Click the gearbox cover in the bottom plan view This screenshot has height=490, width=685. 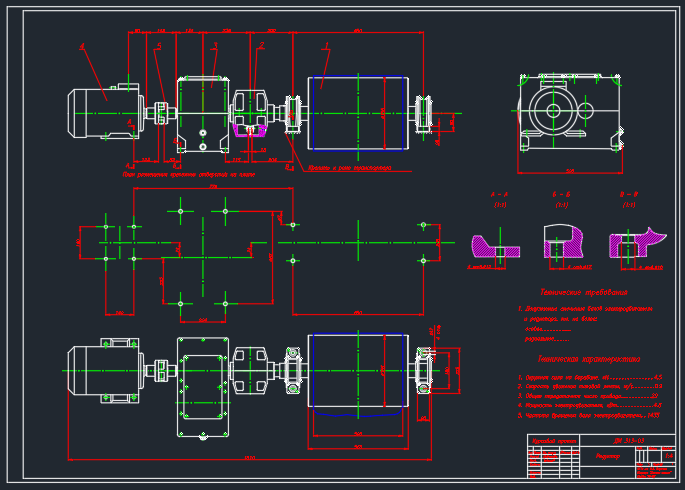coord(203,387)
